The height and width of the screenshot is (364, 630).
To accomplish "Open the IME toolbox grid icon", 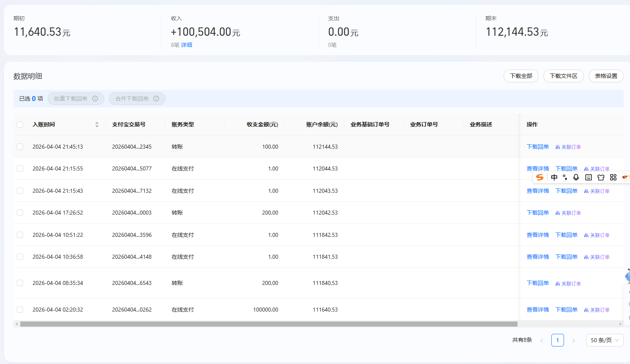I will [613, 177].
